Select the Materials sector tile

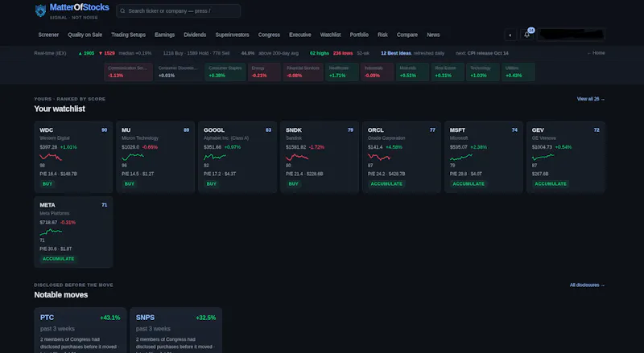pyautogui.click(x=412, y=72)
